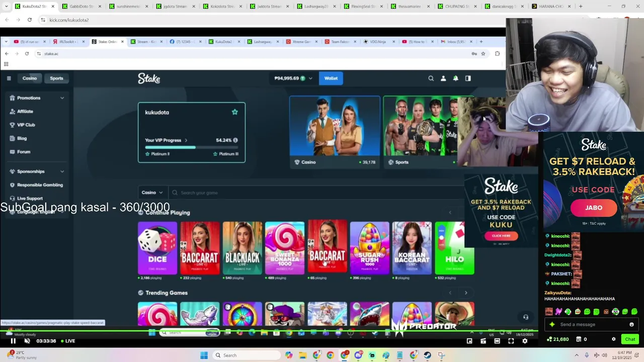The image size is (644, 362).
Task: Click the Stake logo
Action: tap(149, 78)
